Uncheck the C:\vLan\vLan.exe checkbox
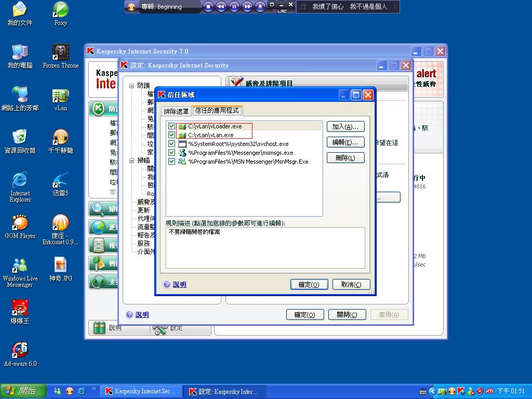Viewport: 532px width, 399px height. click(x=172, y=135)
